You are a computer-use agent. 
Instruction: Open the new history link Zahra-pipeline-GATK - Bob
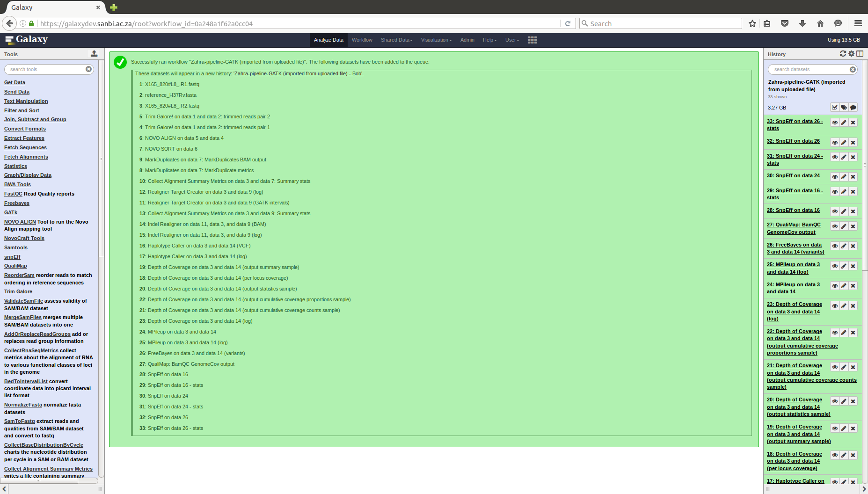[x=298, y=73]
